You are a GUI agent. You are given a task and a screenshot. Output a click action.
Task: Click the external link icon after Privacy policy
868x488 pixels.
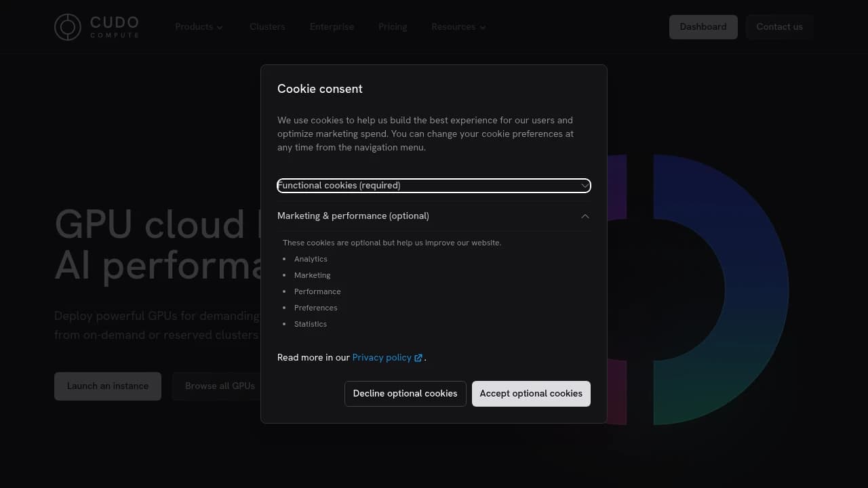coord(418,358)
